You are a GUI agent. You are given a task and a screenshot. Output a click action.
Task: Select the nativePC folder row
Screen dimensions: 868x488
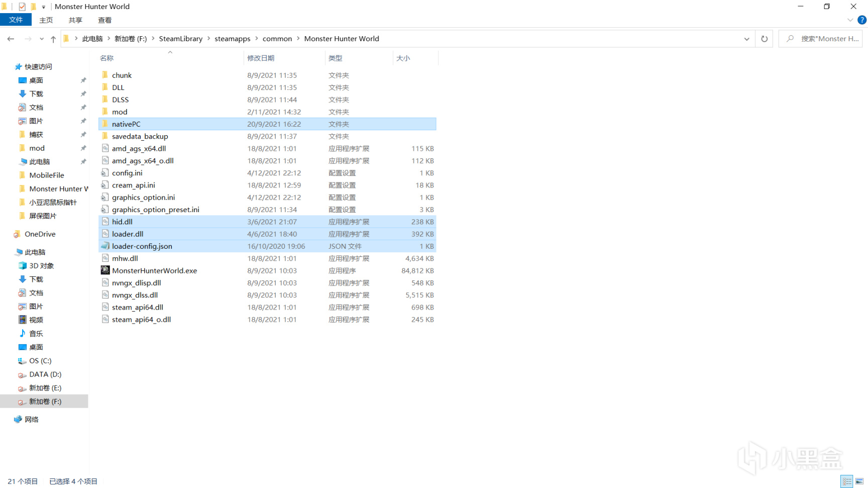tap(267, 124)
